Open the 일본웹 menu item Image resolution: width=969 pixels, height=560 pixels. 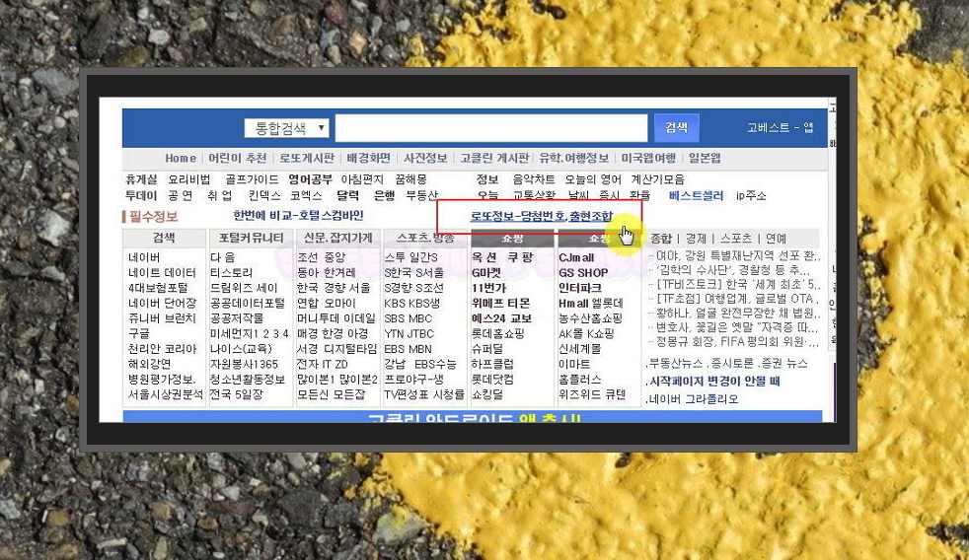[x=705, y=158]
